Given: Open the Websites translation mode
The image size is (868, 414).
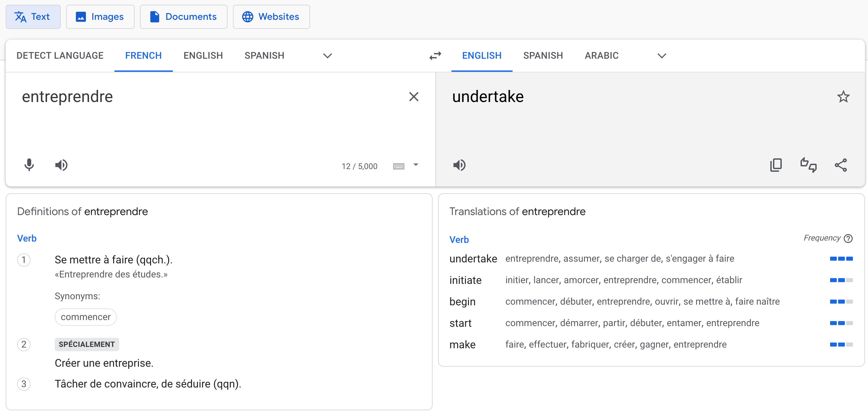Looking at the screenshot, I should pyautogui.click(x=271, y=17).
